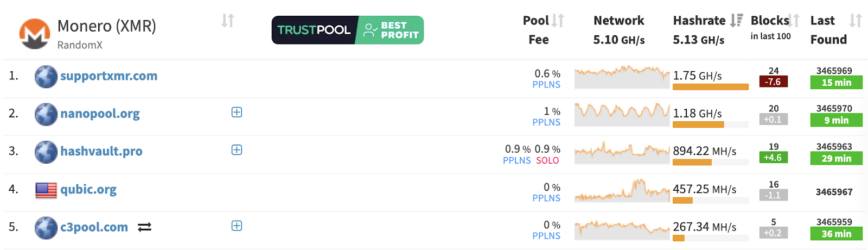Click the nanopool.org hashrate history chart
The image size is (868, 250).
tap(622, 114)
